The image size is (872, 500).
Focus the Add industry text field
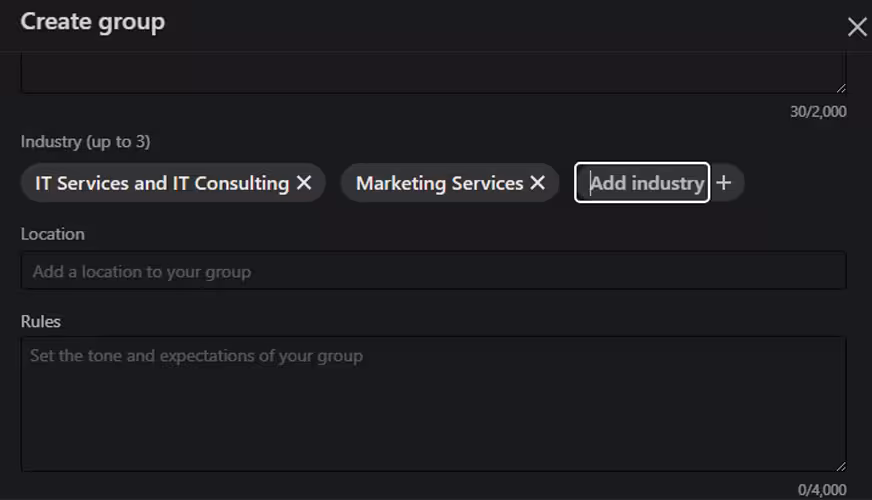point(645,183)
